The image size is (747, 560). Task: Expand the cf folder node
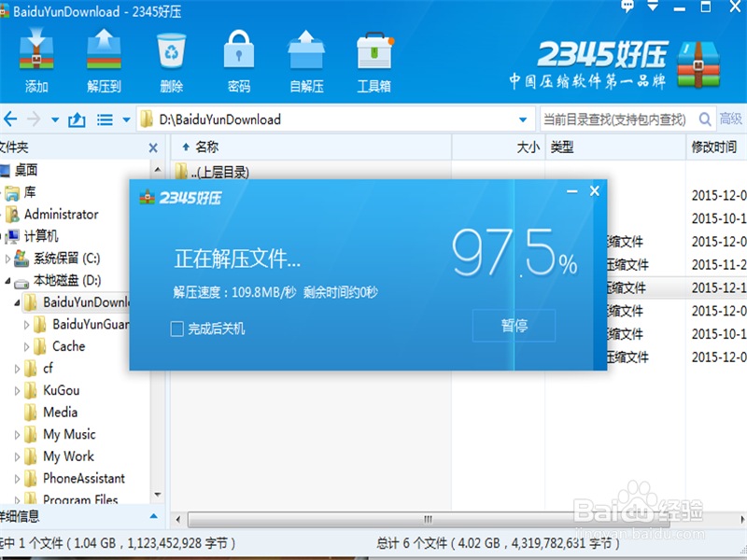click(17, 369)
